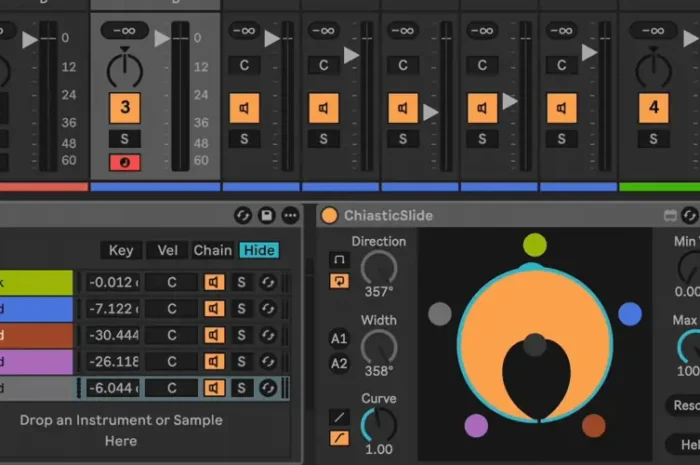Click the grey dot left of the orange circle
Viewport: 700px width, 465px height.
point(440,314)
